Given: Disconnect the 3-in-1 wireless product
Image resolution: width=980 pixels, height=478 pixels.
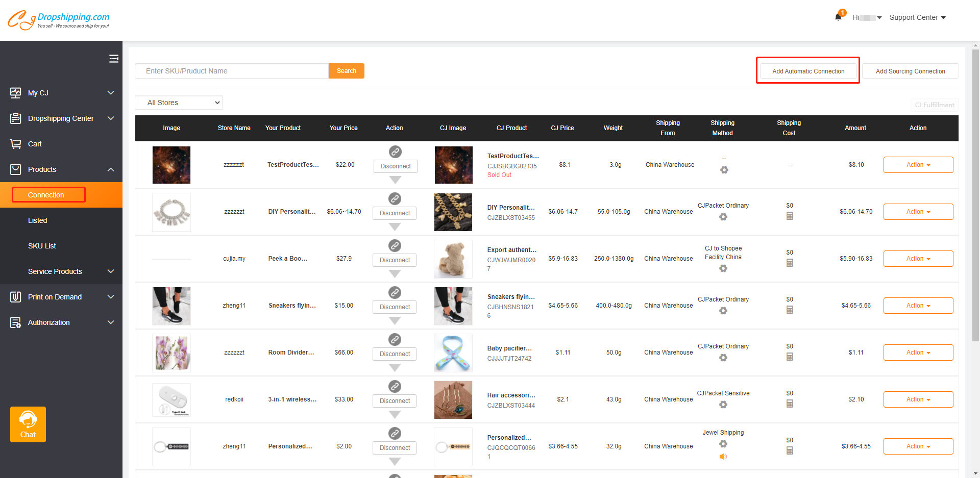Looking at the screenshot, I should 395,401.
